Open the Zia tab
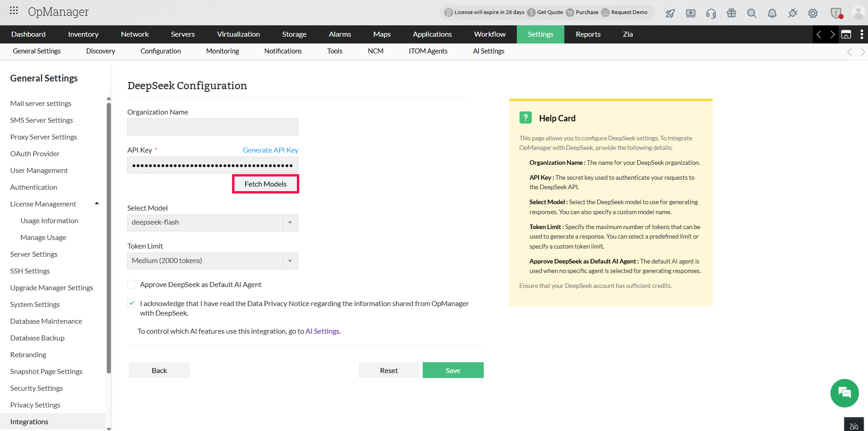 628,34
